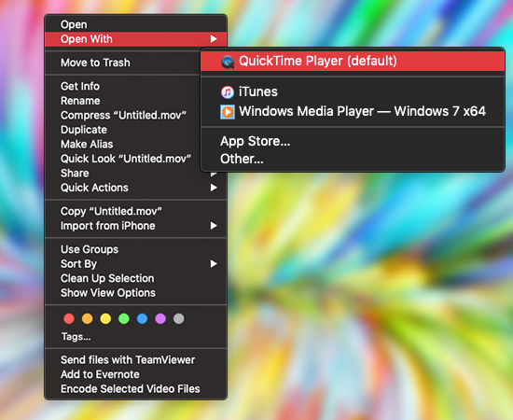Apply the yellow tag color
This screenshot has height=420, width=513.
105,318
